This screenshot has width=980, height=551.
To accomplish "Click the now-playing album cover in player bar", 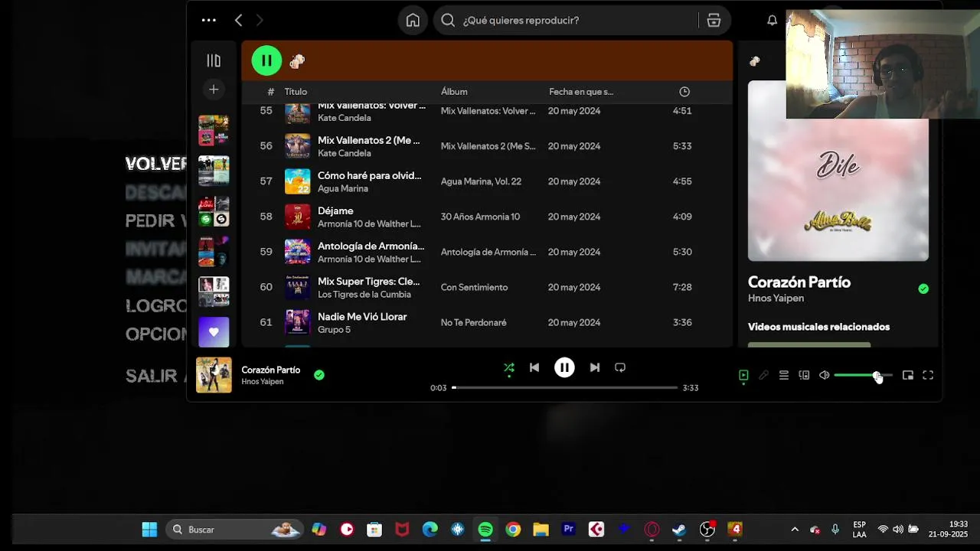I will tap(214, 375).
